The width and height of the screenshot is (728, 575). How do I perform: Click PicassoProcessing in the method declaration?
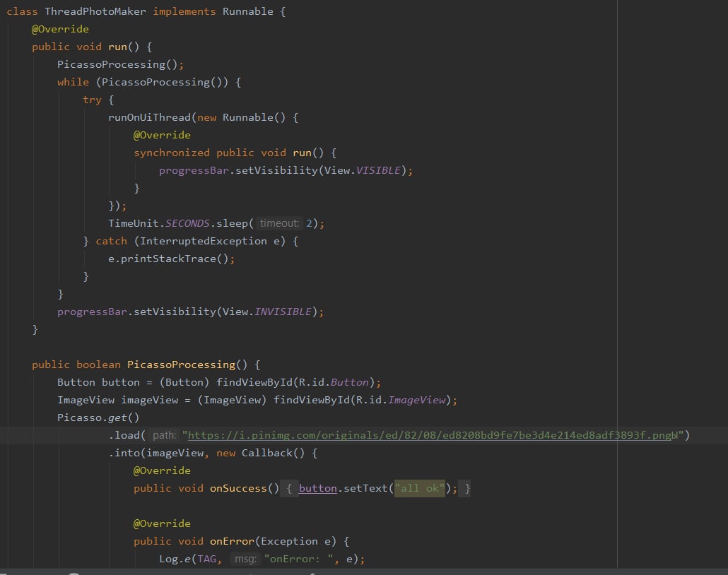point(181,364)
